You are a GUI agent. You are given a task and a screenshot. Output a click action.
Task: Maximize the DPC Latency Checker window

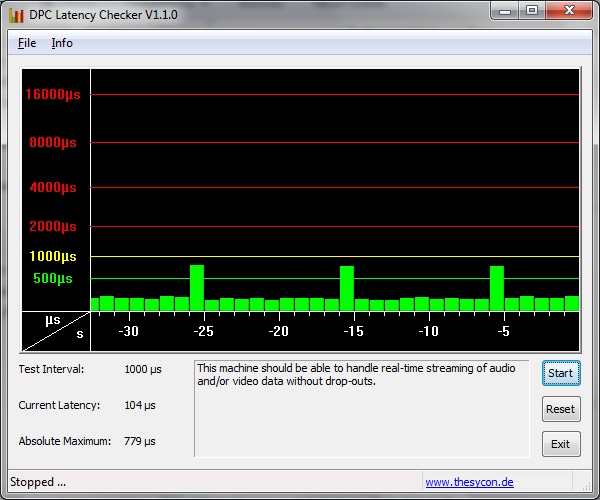pyautogui.click(x=532, y=11)
